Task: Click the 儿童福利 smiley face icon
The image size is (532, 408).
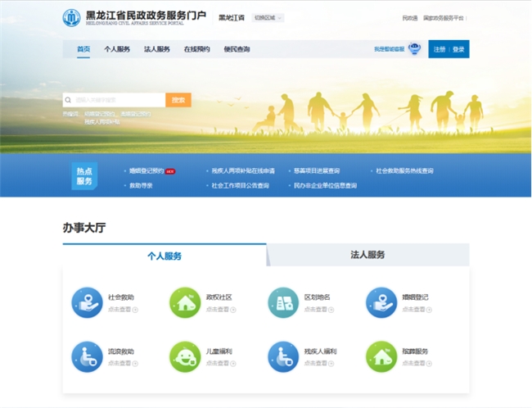Action: tap(185, 356)
